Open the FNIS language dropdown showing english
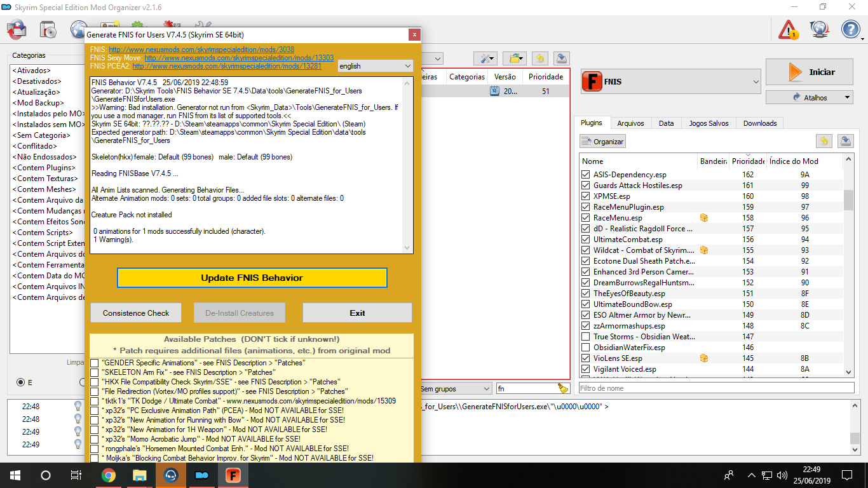This screenshot has width=868, height=488. [x=375, y=65]
